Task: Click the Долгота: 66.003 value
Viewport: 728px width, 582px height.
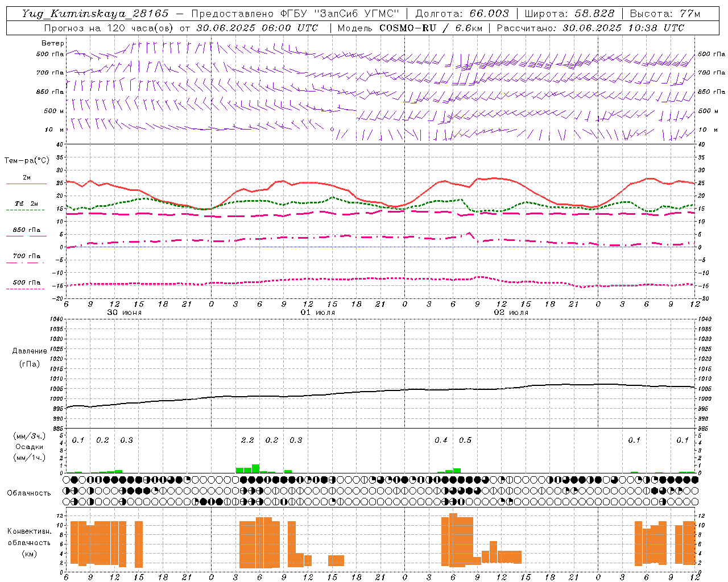Action: pos(462,14)
